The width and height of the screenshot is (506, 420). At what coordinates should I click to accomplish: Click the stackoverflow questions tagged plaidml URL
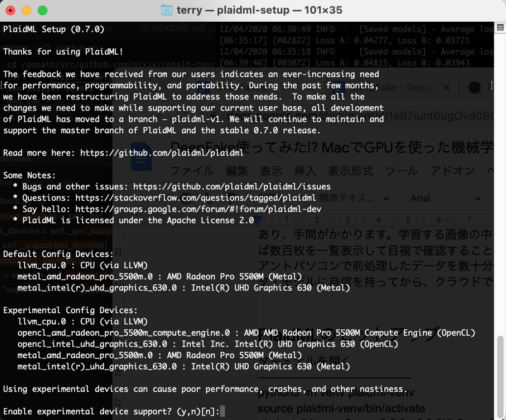[x=196, y=198]
